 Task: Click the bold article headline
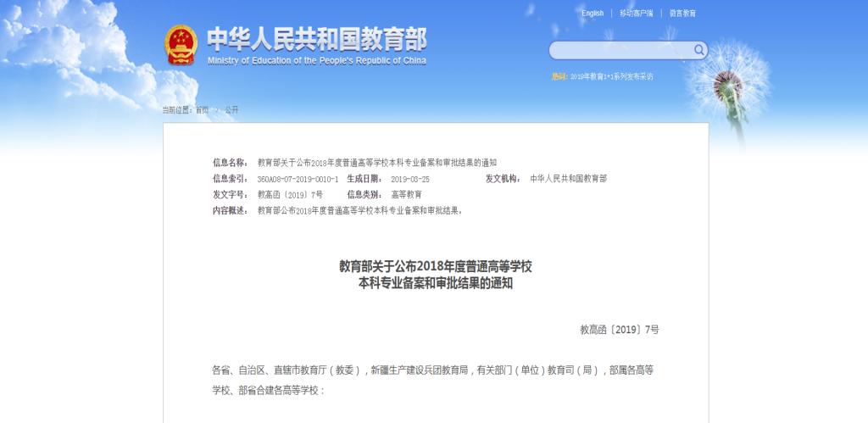[436, 276]
